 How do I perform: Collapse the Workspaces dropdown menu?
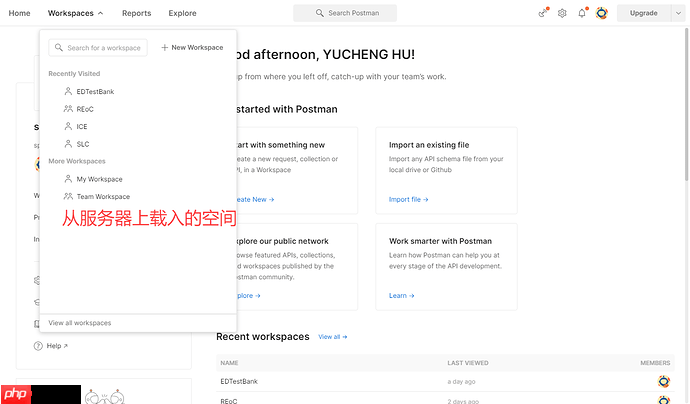[x=76, y=13]
